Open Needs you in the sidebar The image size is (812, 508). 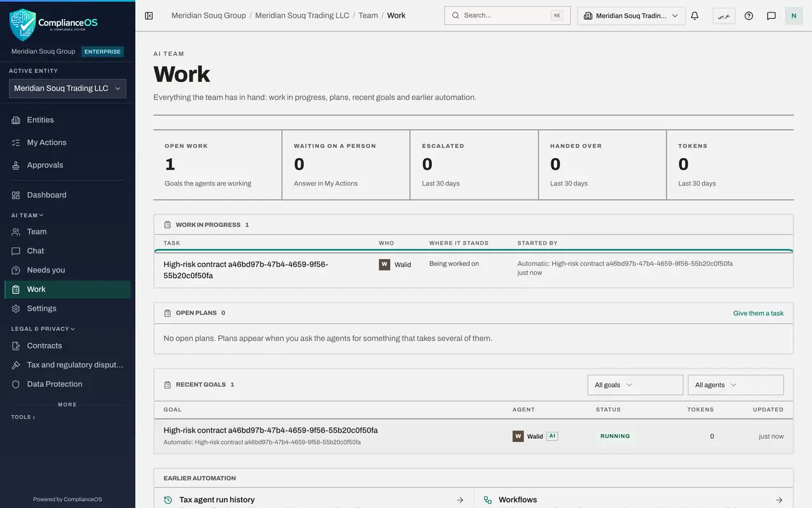67,270
